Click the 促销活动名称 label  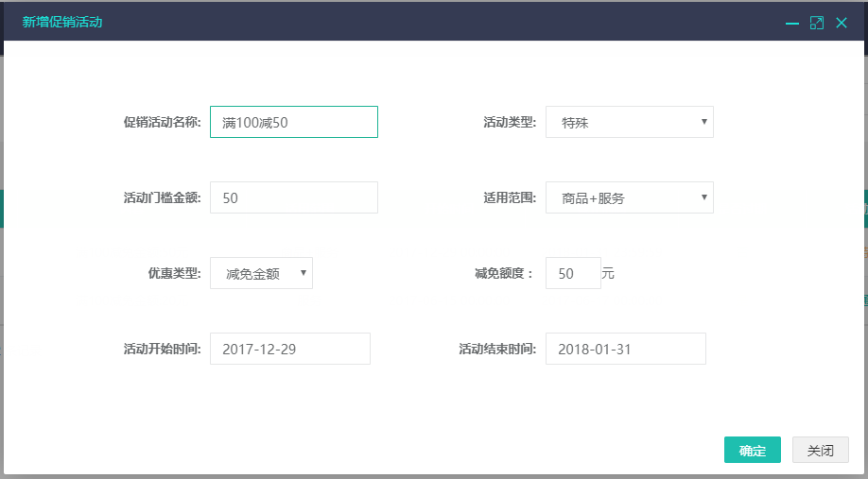[x=163, y=122]
